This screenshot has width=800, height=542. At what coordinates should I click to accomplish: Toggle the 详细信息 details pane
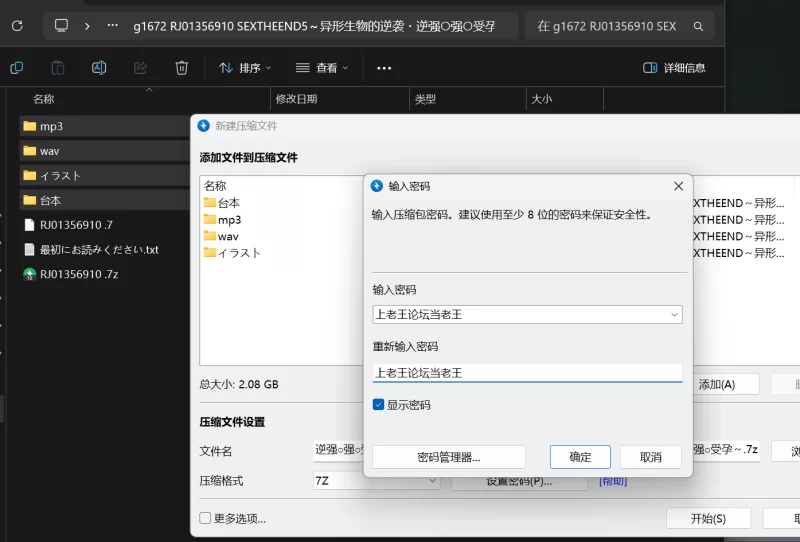coord(674,68)
